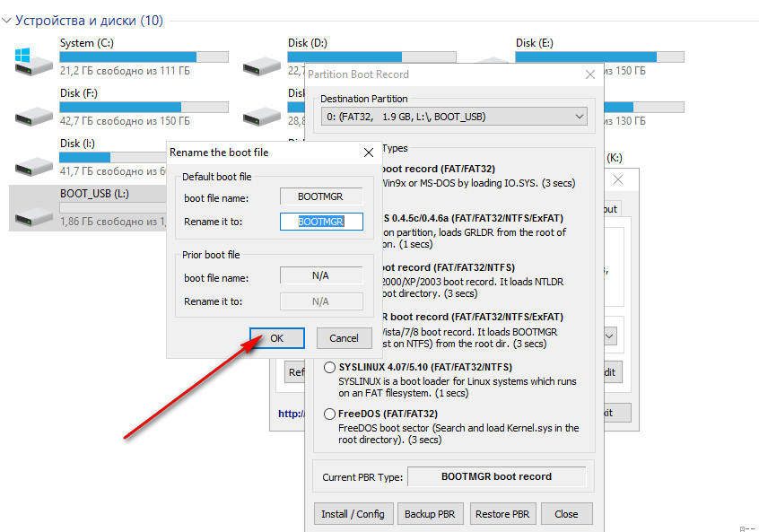Click X in Partition Boot Record title bar
Image resolution: width=759 pixels, height=532 pixels.
coord(589,74)
